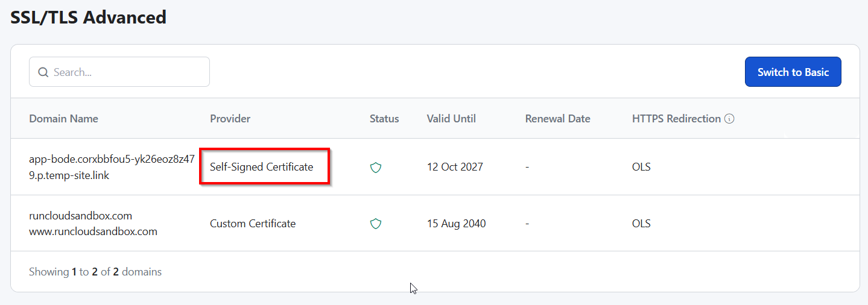The height and width of the screenshot is (305, 868).
Task: Click the HTTPS Redirection column header
Action: [676, 119]
